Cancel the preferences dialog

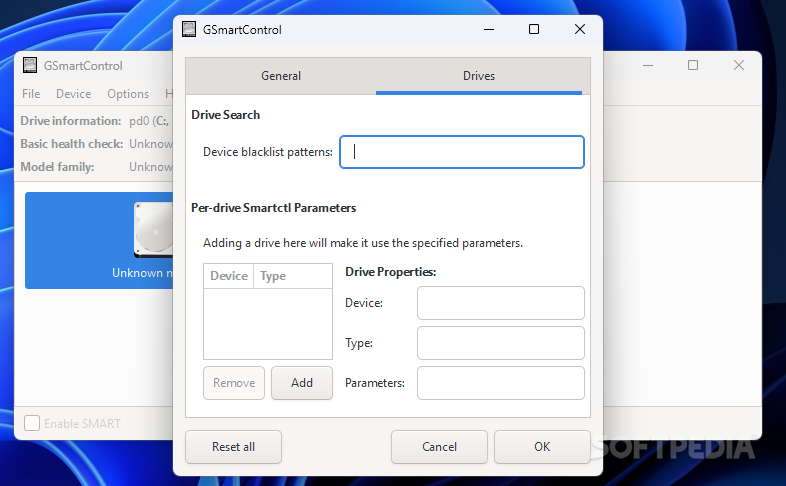click(439, 447)
